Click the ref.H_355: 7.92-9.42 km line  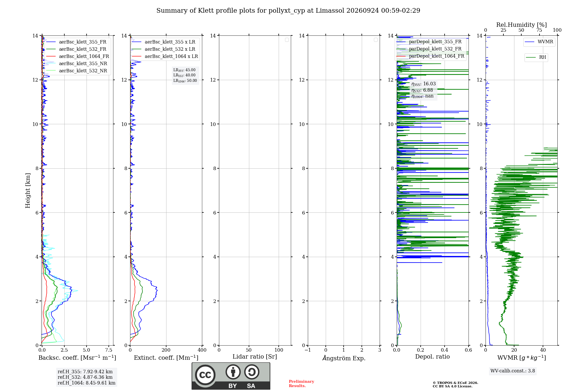(x=85, y=372)
